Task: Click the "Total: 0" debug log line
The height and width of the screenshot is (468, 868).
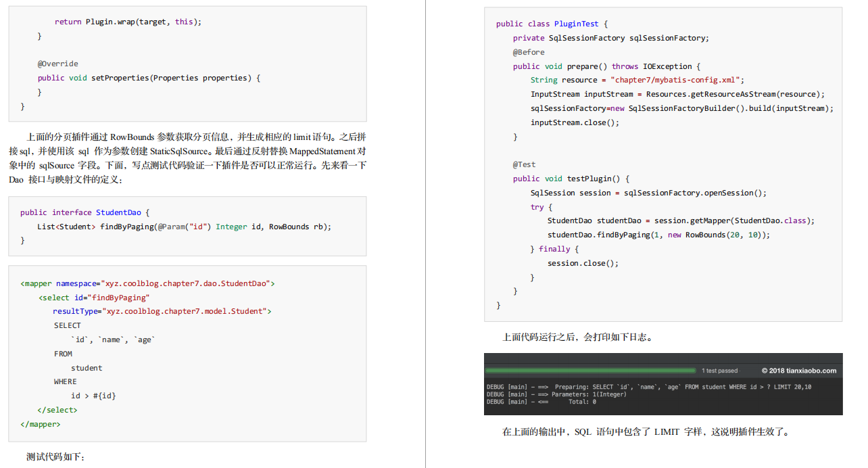Action: [541, 402]
